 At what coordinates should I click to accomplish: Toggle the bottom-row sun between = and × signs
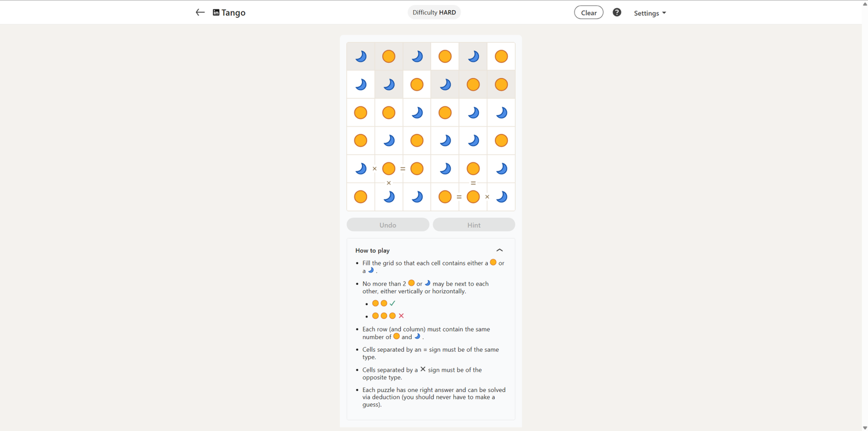tap(473, 197)
